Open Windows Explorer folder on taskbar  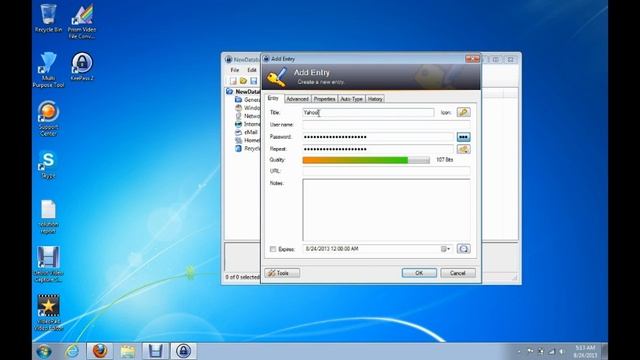click(x=128, y=351)
